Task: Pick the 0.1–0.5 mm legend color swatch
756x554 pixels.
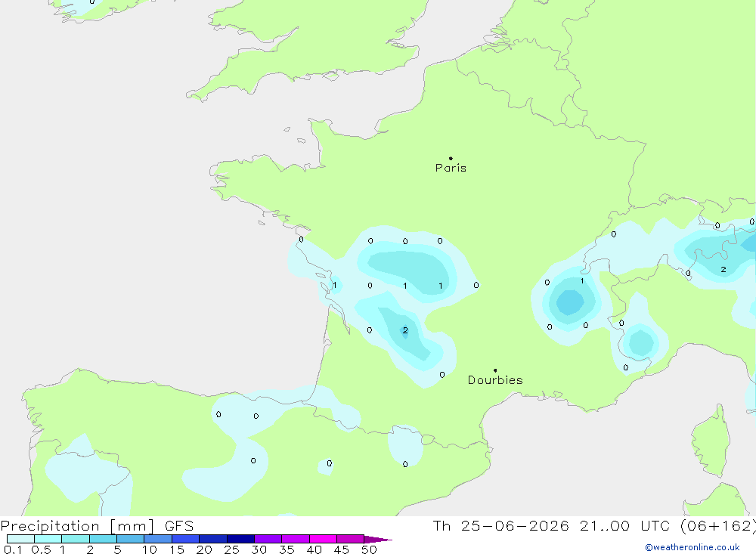Action: click(20, 539)
